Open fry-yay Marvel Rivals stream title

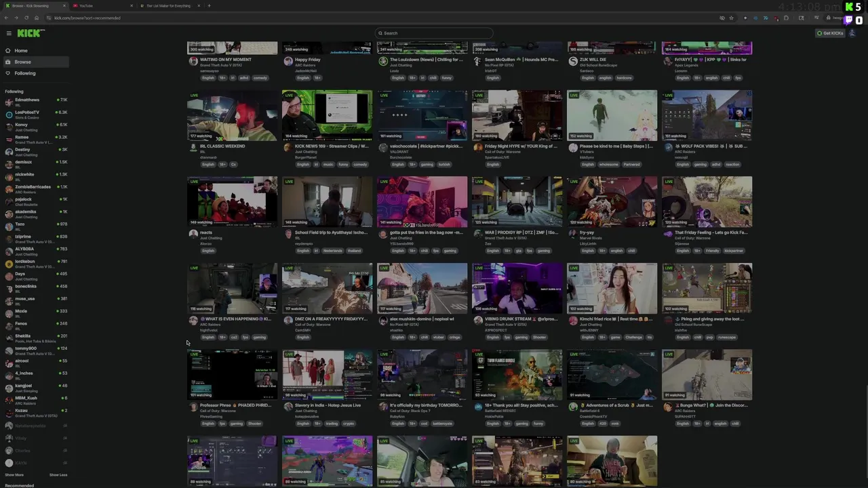coord(587,232)
